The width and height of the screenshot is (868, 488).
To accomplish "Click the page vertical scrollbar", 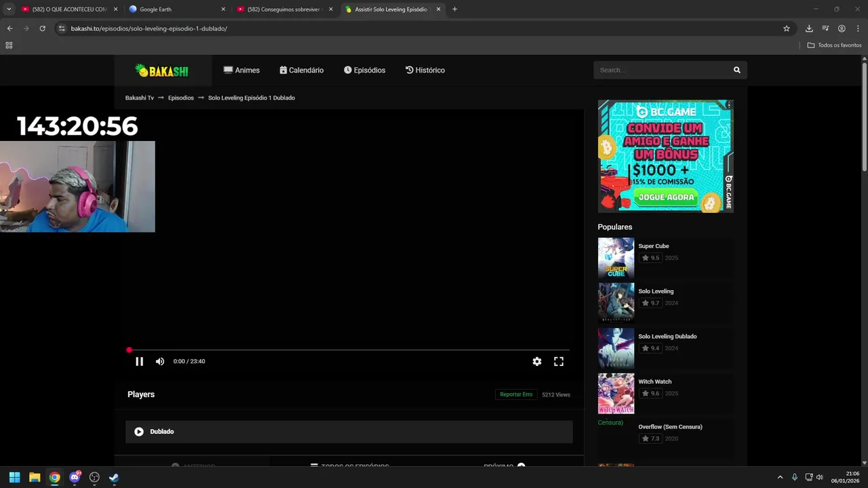I will [865, 115].
